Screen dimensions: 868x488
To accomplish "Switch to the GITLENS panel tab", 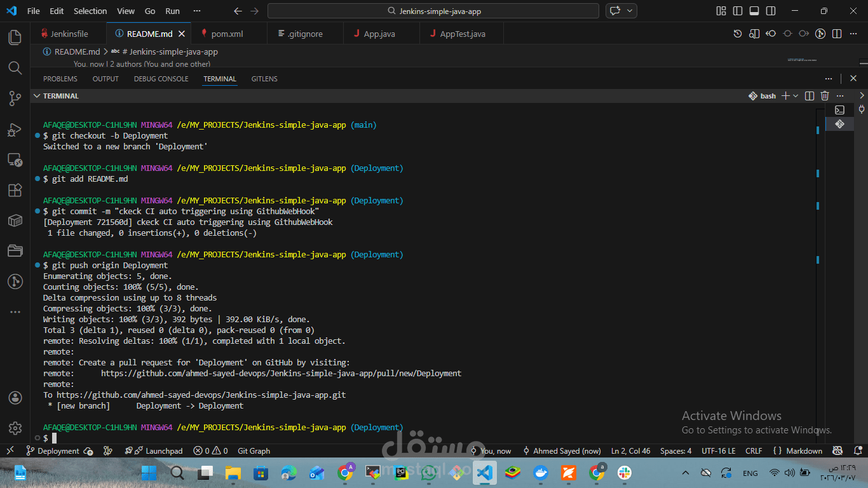I will tap(264, 79).
